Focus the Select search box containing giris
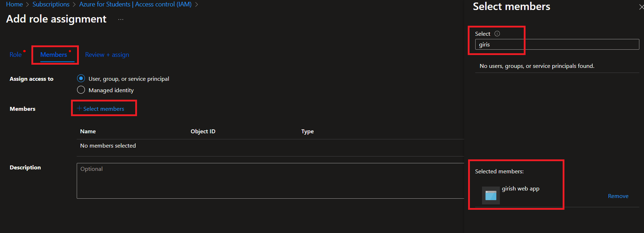644x233 pixels. click(557, 45)
